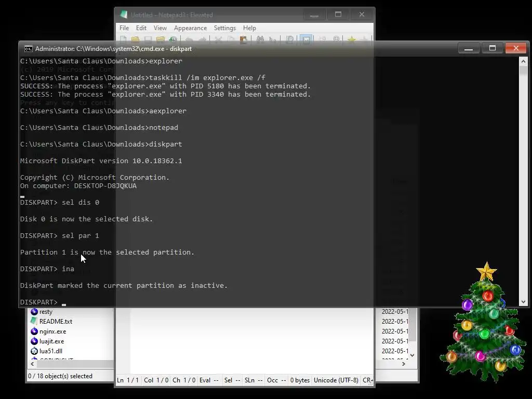Viewport: 532px width, 399px height.
Task: Click the 'Occ --' status bar field
Action: [276, 380]
